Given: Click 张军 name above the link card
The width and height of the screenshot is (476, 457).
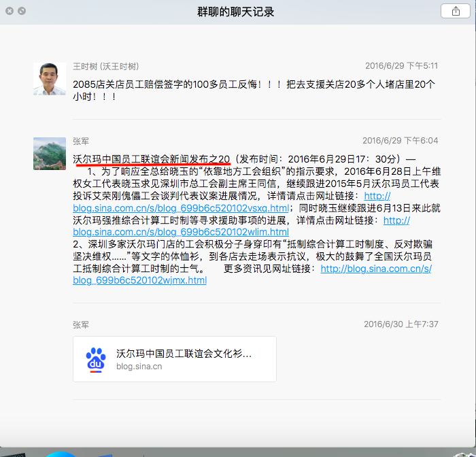Looking at the screenshot, I should [81, 325].
